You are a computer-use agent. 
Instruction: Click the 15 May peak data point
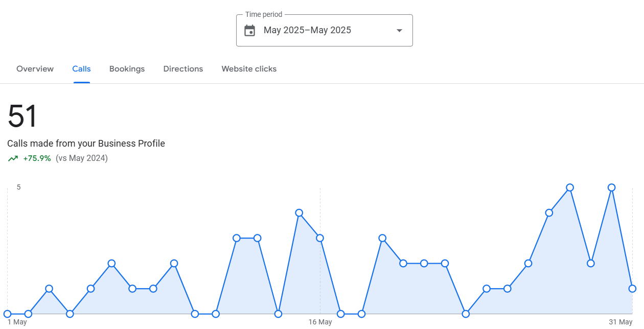tap(299, 213)
